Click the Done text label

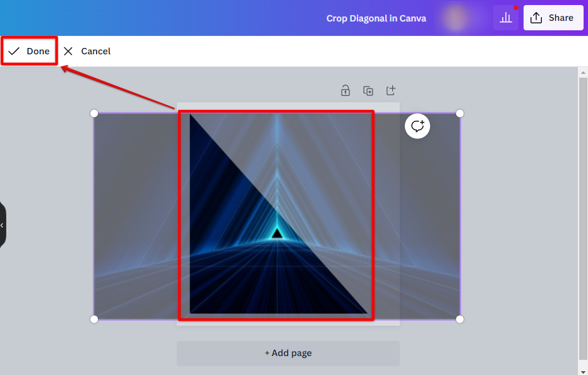tap(37, 51)
